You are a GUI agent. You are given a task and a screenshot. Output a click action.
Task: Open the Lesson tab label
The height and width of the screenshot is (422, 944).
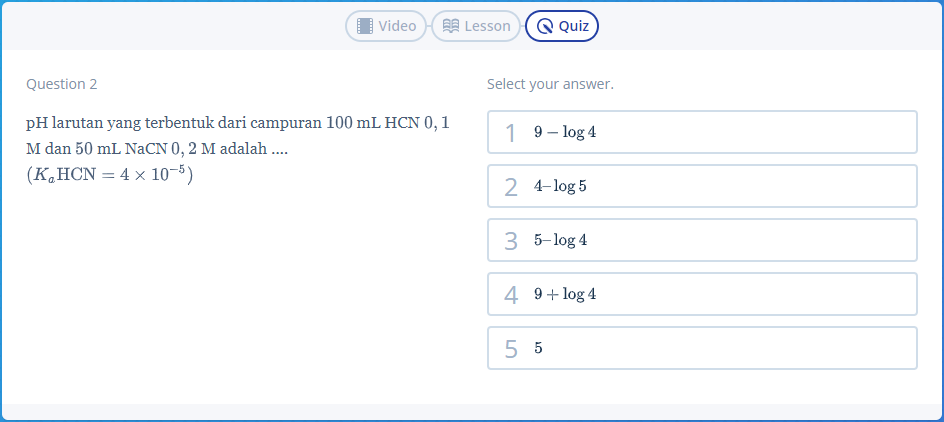tap(487, 26)
